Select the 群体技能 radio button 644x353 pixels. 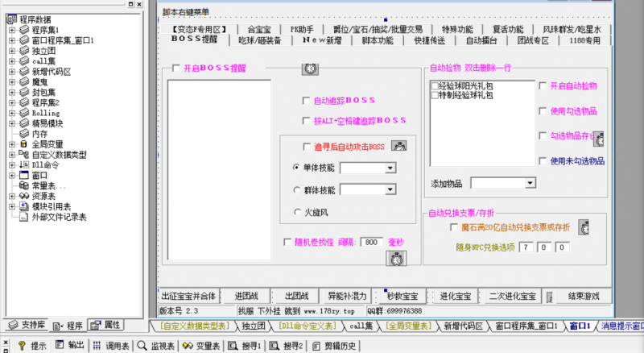pyautogui.click(x=297, y=189)
